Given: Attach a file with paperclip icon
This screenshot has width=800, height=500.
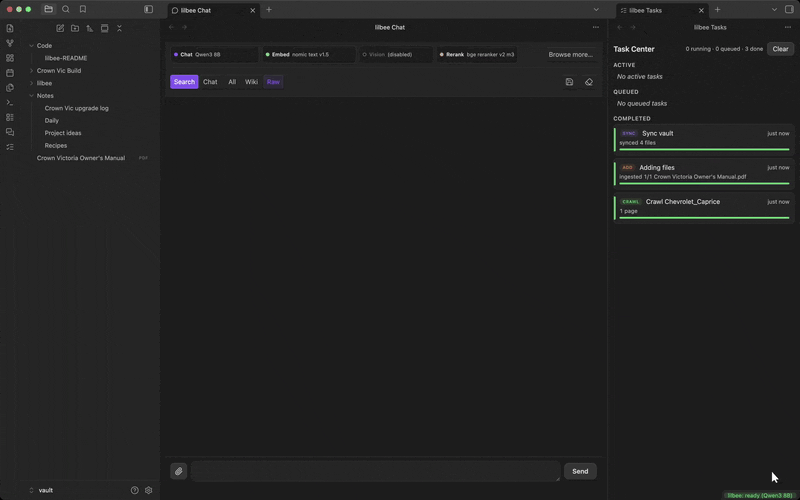Looking at the screenshot, I should click(x=179, y=471).
